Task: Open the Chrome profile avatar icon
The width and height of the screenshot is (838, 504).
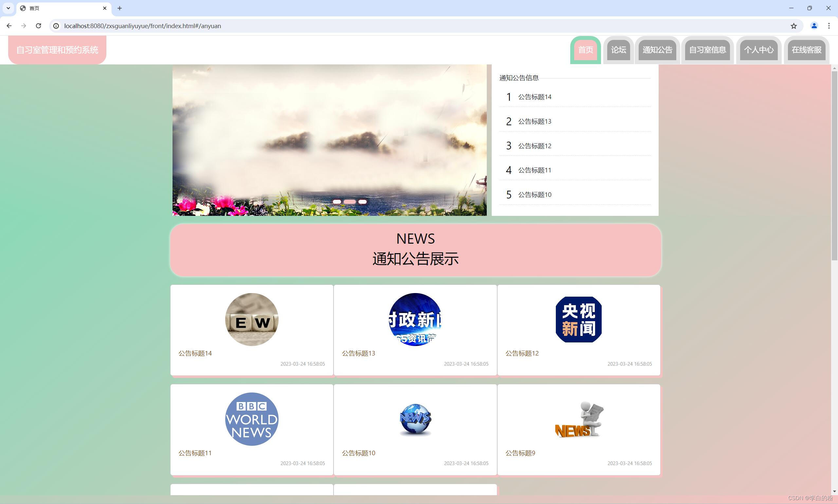Action: pos(814,26)
